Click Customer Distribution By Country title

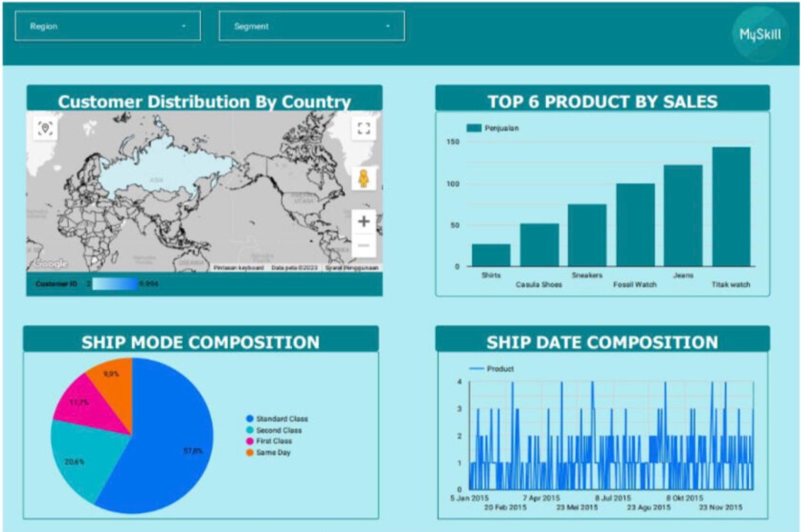205,102
